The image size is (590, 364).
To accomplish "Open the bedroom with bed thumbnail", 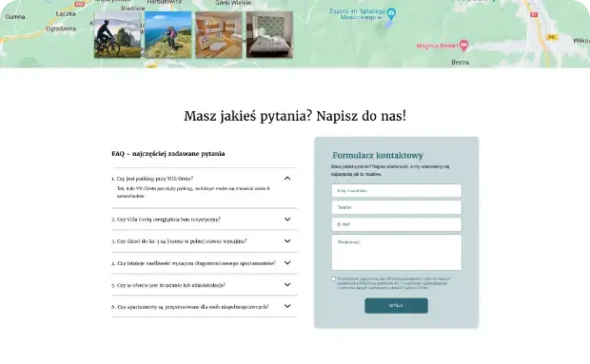I will (269, 34).
